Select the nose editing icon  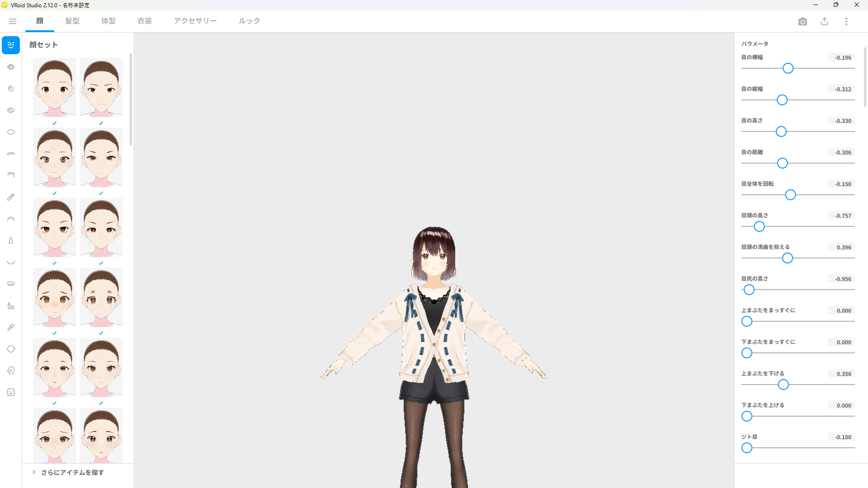pos(10,240)
